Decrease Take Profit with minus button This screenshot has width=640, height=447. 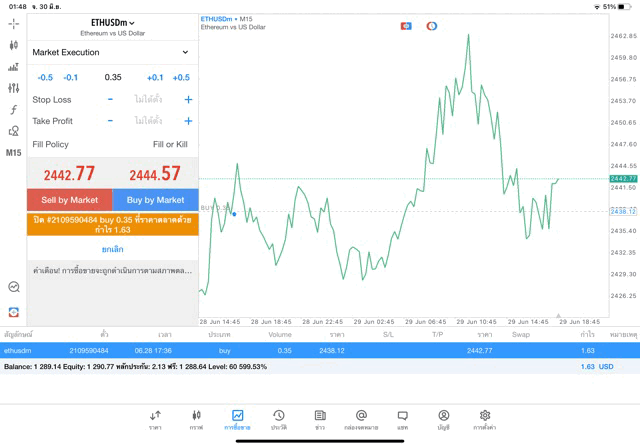pyautogui.click(x=110, y=121)
